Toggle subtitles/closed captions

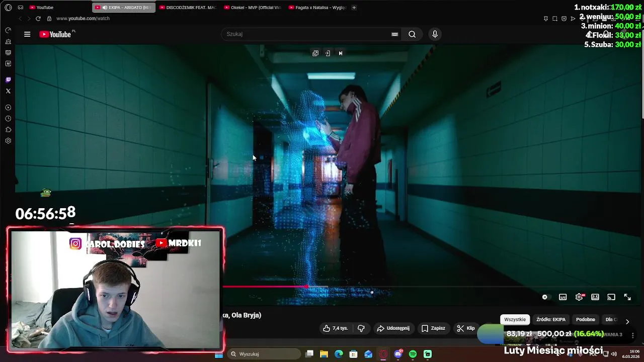563,297
